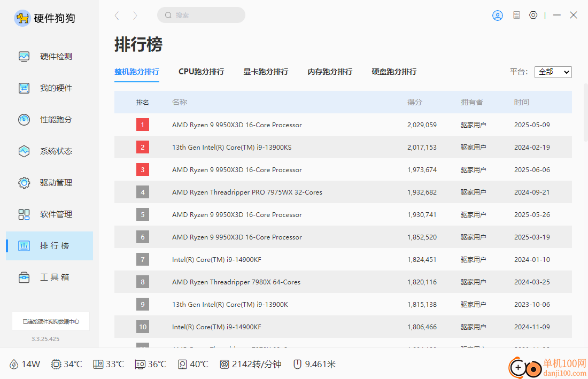Switch to 硬盘跑分排行 tab
Image resolution: width=588 pixels, height=379 pixels.
[x=394, y=72]
